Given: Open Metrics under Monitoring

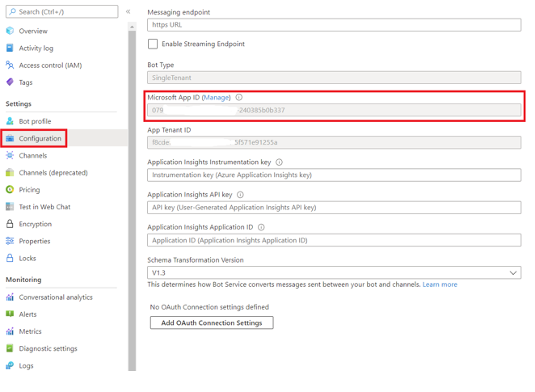Looking at the screenshot, I should pos(30,331).
